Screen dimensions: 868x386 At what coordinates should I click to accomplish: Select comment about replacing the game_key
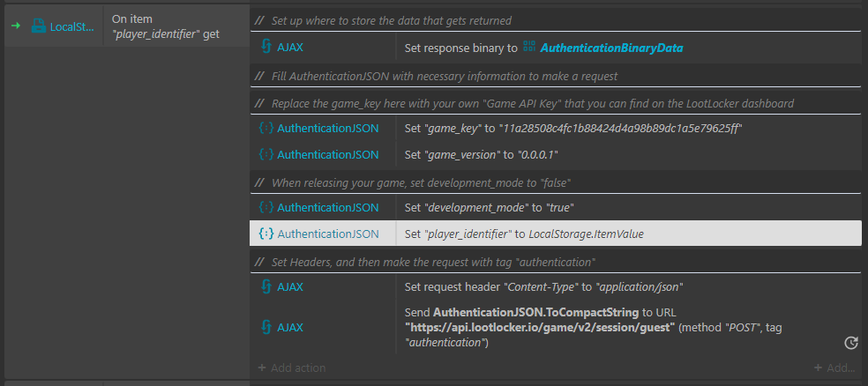click(x=555, y=103)
